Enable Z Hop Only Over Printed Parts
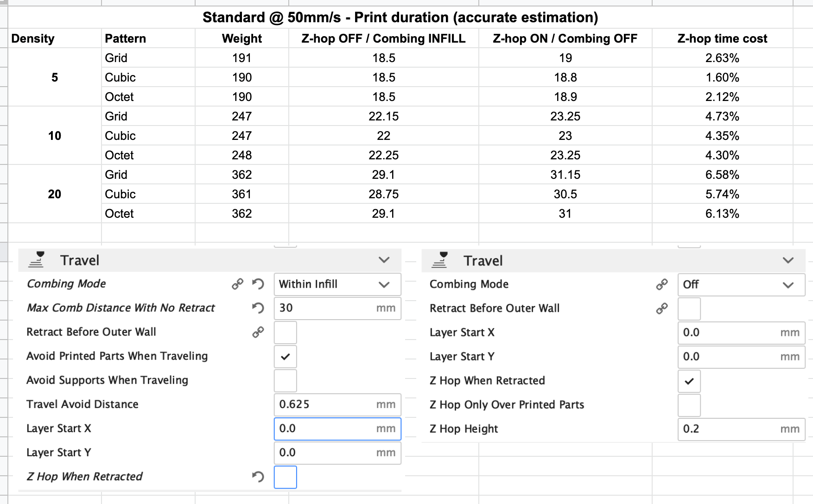The height and width of the screenshot is (504, 813). [689, 405]
